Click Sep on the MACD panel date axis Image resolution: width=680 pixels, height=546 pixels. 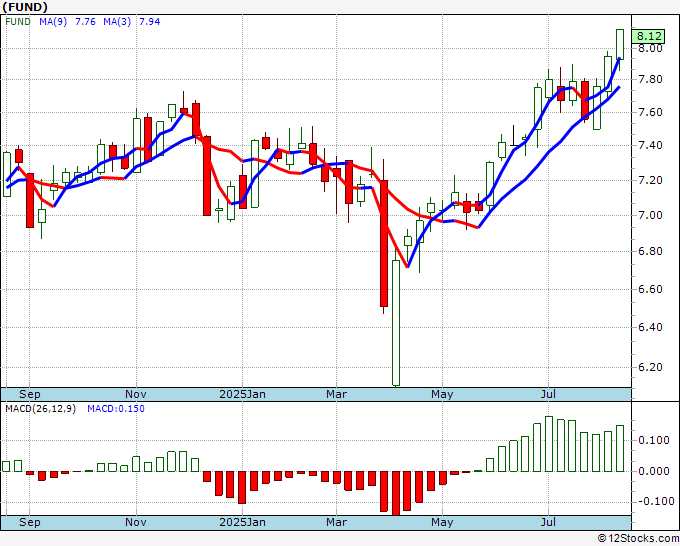click(x=29, y=522)
